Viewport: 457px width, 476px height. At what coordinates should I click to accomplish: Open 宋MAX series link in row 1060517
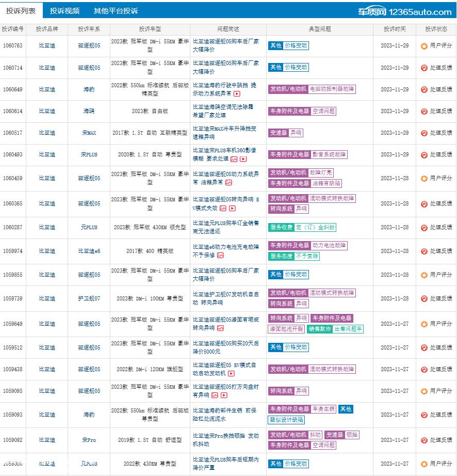(89, 133)
